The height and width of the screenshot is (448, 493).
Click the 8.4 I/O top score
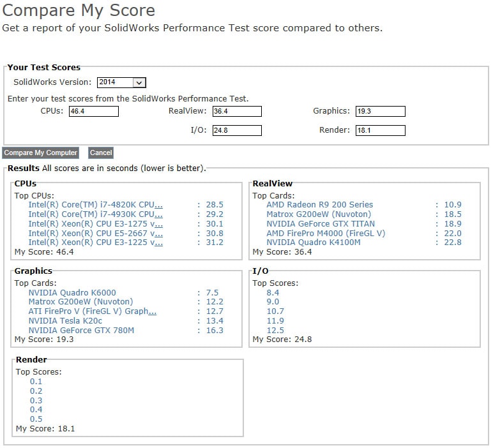tap(273, 293)
